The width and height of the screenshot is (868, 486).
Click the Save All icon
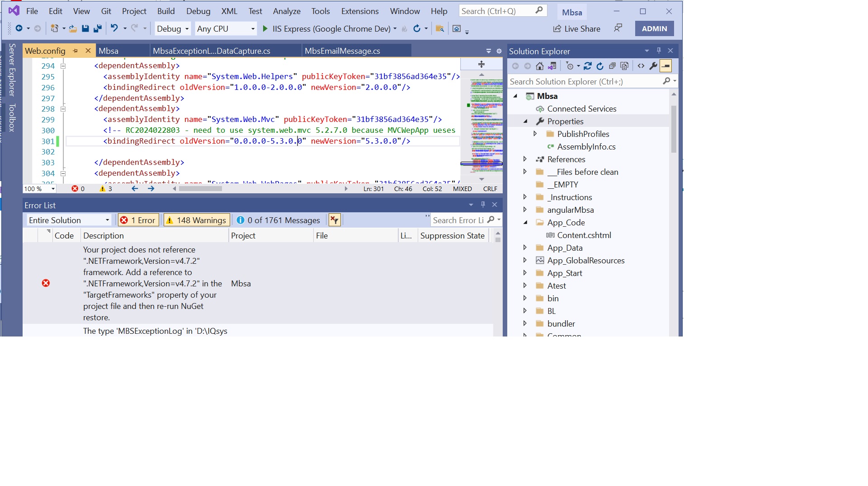click(x=97, y=28)
